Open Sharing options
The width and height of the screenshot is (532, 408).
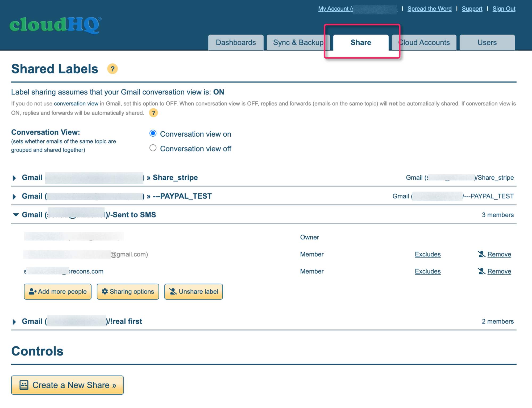click(128, 292)
